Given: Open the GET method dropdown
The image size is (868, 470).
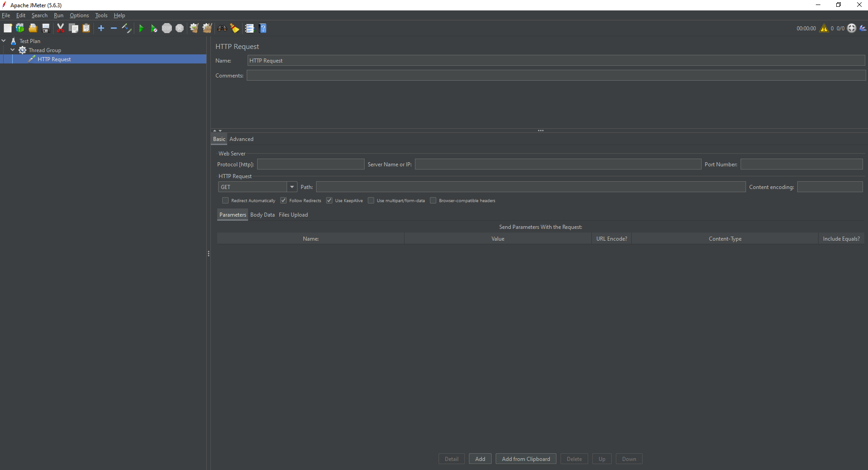Looking at the screenshot, I should [x=292, y=187].
